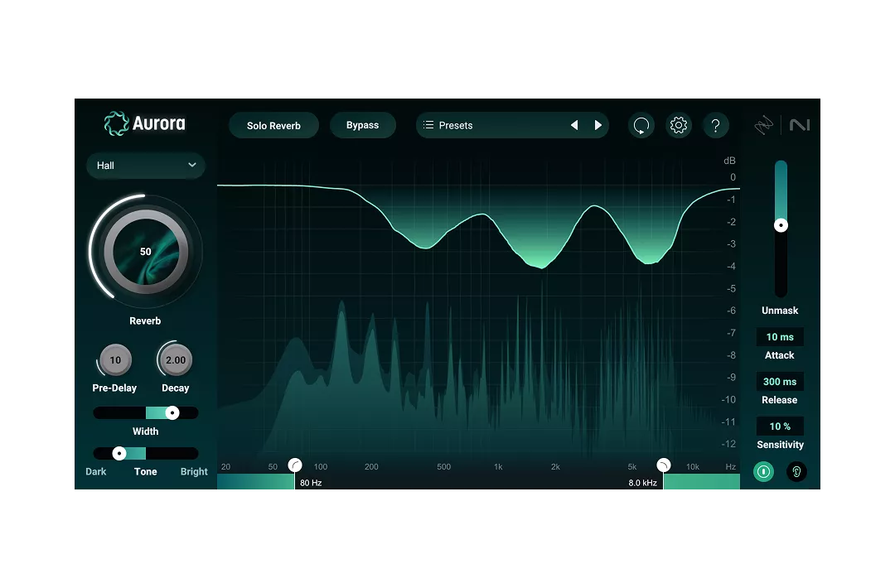
Task: Click the Width slider handle
Action: [x=172, y=412]
